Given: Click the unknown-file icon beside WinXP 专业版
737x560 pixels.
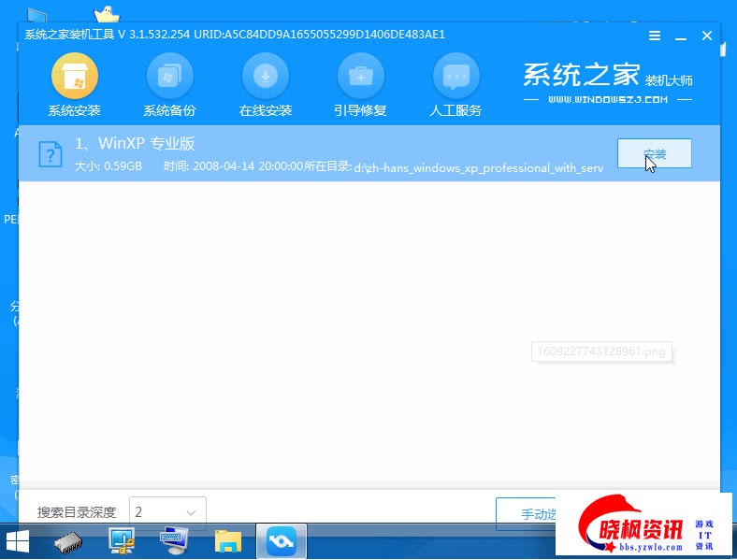Looking at the screenshot, I should click(x=51, y=153).
